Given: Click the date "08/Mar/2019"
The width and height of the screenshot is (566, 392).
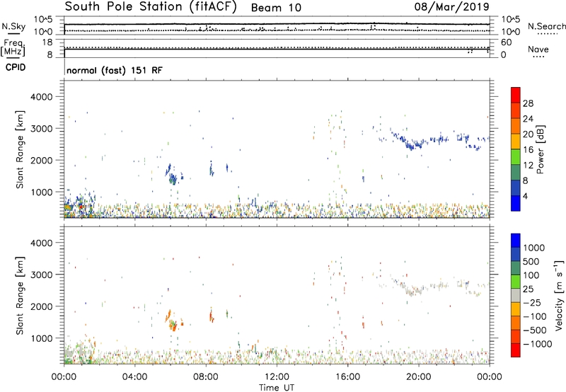Looking at the screenshot, I should (452, 7).
